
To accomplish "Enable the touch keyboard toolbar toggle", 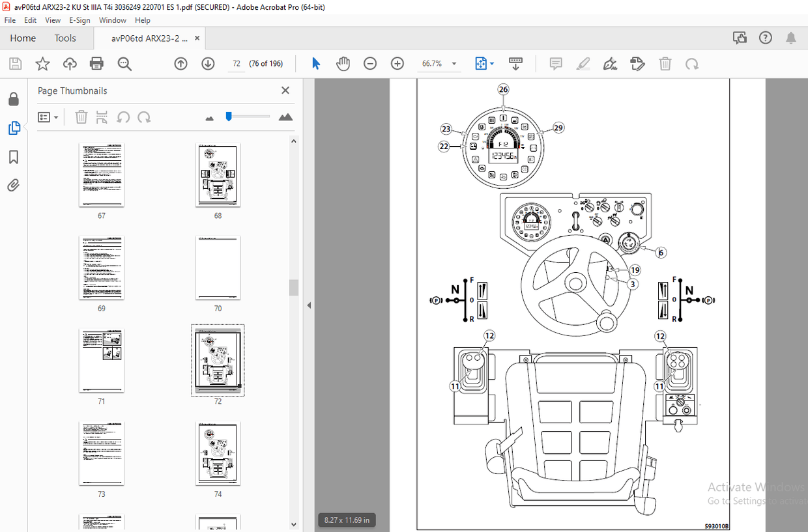I will point(515,63).
